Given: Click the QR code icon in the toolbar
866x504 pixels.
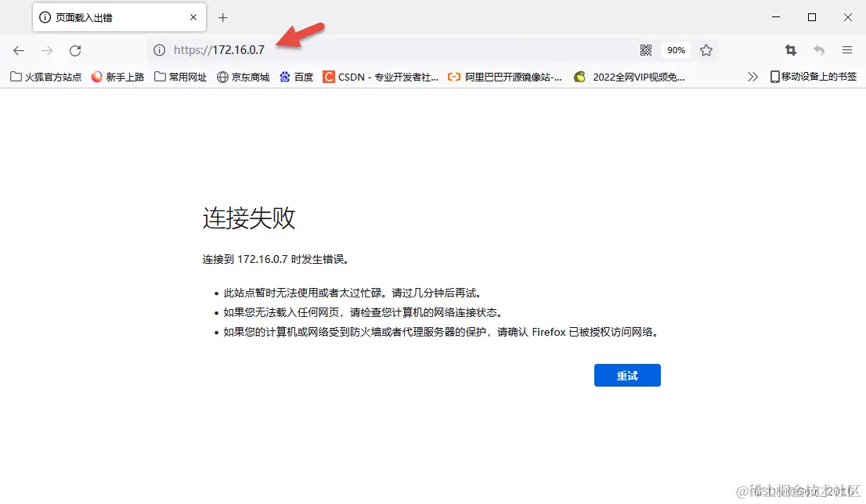Looking at the screenshot, I should pos(646,49).
